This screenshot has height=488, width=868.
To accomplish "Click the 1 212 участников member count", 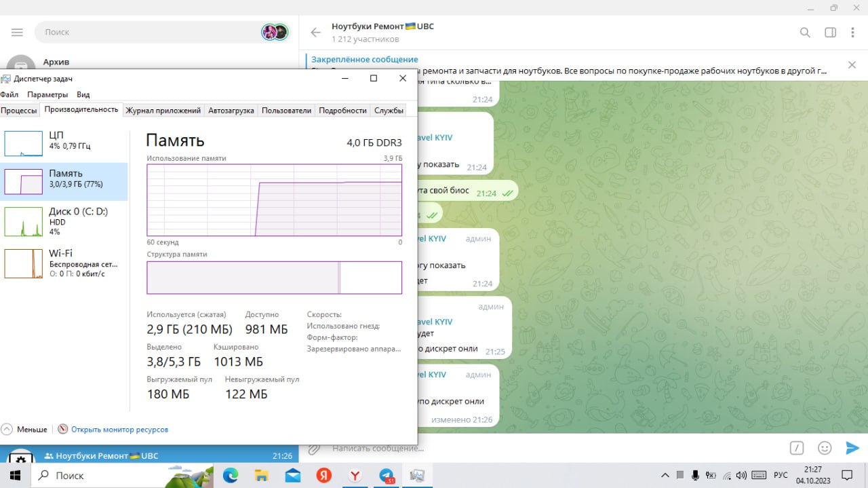I will click(366, 39).
